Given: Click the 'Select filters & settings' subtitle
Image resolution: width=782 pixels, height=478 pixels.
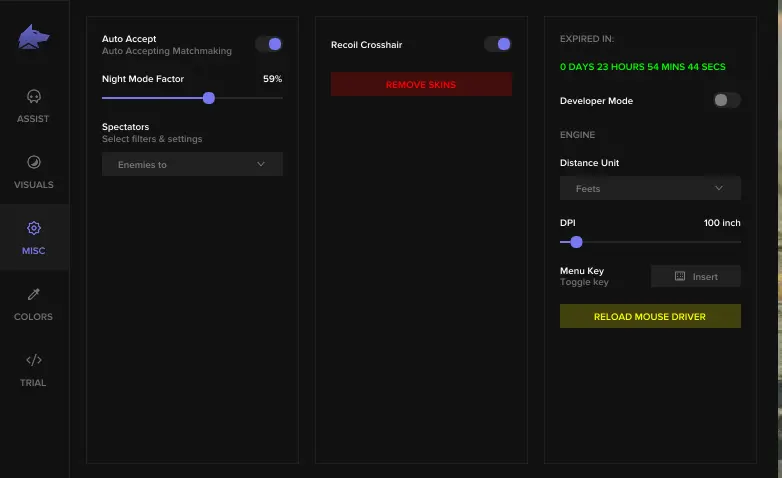Looking at the screenshot, I should 152,139.
